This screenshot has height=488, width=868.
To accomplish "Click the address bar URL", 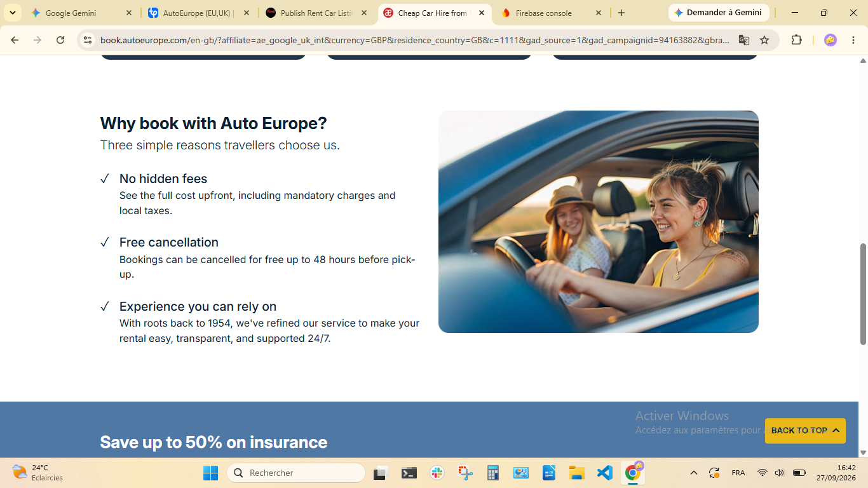I will tap(415, 40).
